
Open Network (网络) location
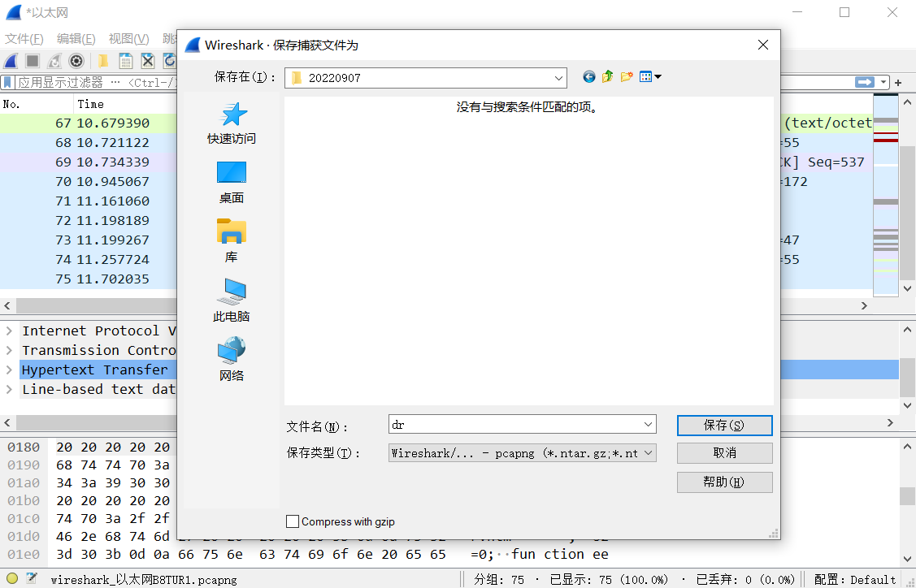pyautogui.click(x=232, y=359)
